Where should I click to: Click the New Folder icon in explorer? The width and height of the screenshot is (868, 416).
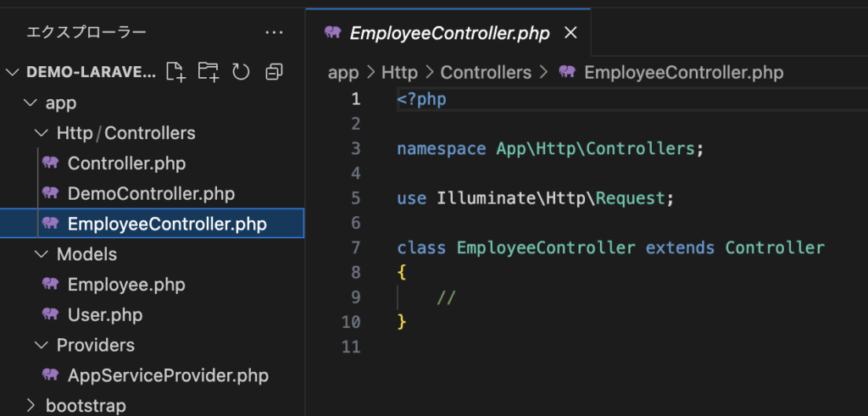coord(208,72)
